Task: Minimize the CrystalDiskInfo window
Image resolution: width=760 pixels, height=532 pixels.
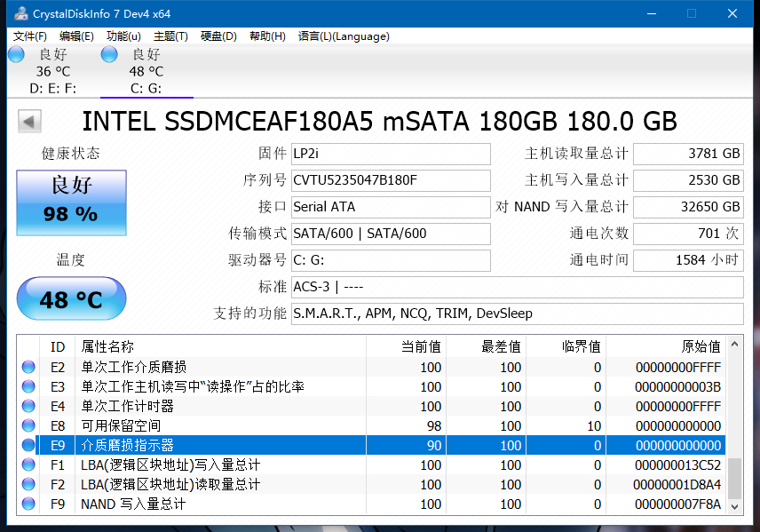Action: (652, 13)
